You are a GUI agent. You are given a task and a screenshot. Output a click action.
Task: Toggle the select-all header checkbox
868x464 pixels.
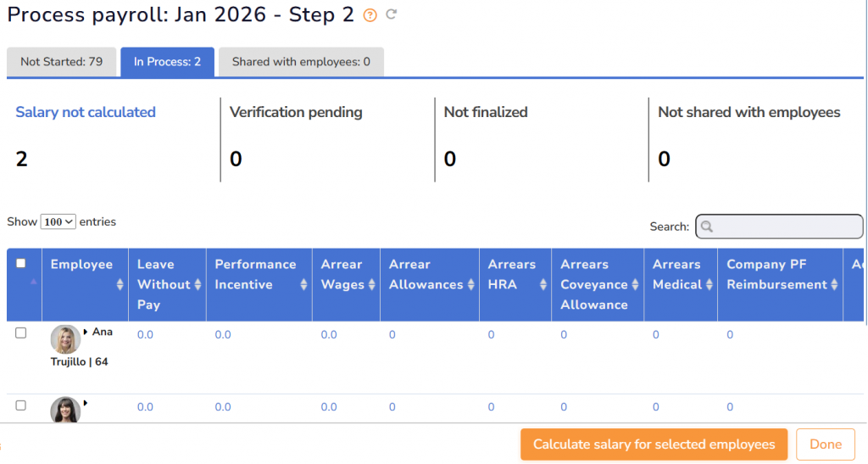(x=21, y=264)
